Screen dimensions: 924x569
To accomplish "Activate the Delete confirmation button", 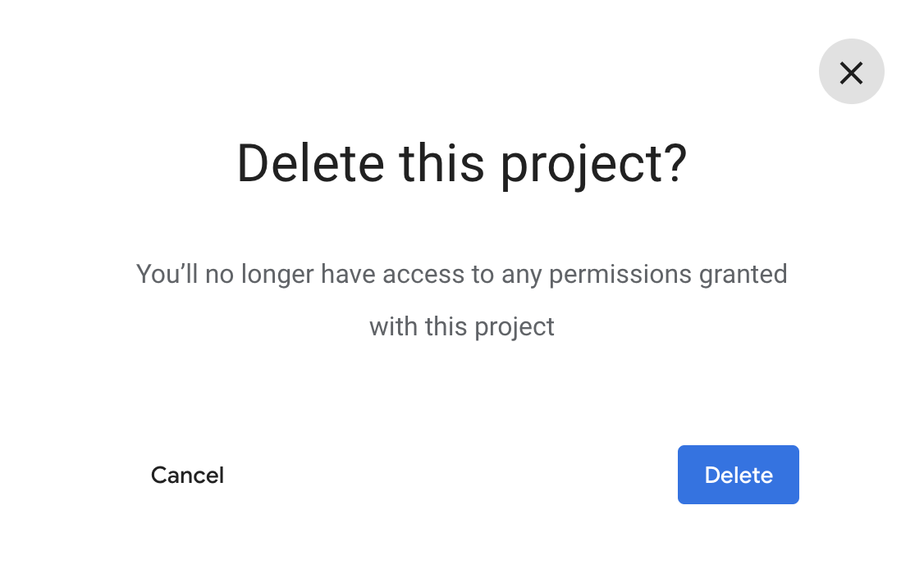I will click(x=738, y=475).
